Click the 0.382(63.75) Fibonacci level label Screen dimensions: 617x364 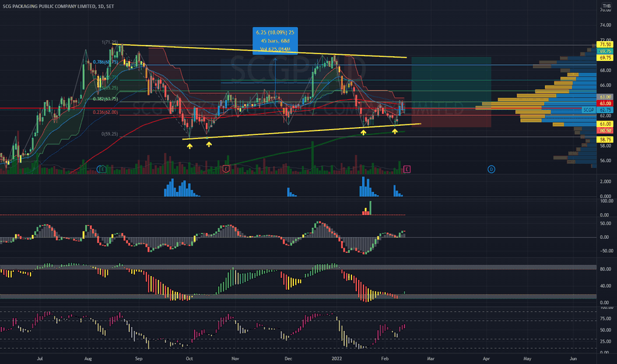[105, 99]
